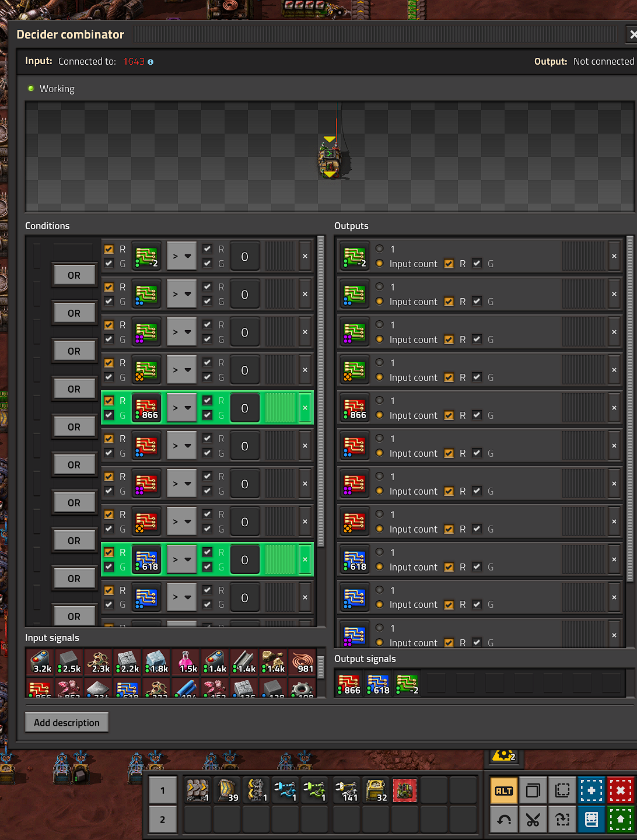Viewport: 637px width, 840px height.
Task: Open comparator dropdown just below 866 row
Action: tap(181, 446)
